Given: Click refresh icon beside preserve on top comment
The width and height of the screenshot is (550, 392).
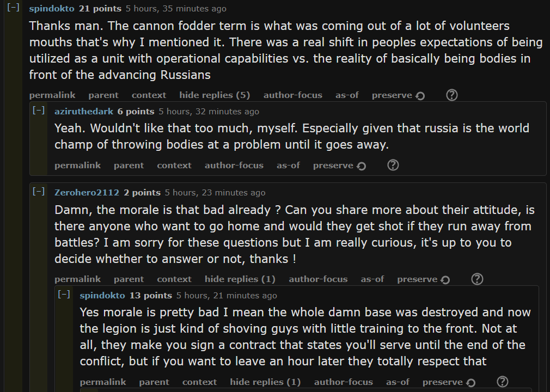Looking at the screenshot, I should point(420,96).
